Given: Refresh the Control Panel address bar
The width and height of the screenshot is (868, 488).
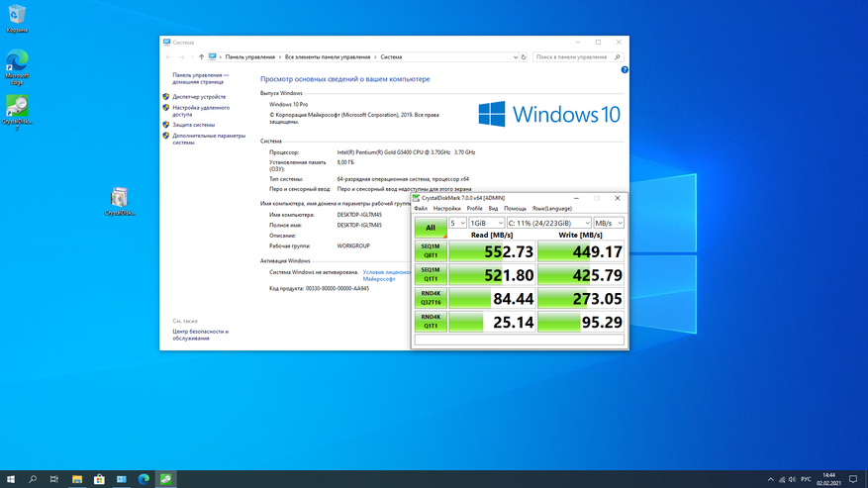Looking at the screenshot, I should click(524, 57).
